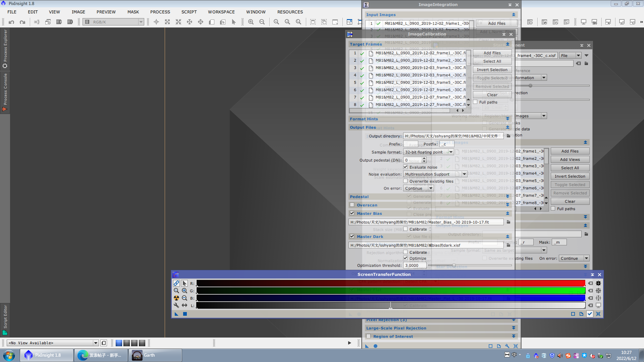Open On error Continue dropdown in StarAlignment

[x=574, y=258]
